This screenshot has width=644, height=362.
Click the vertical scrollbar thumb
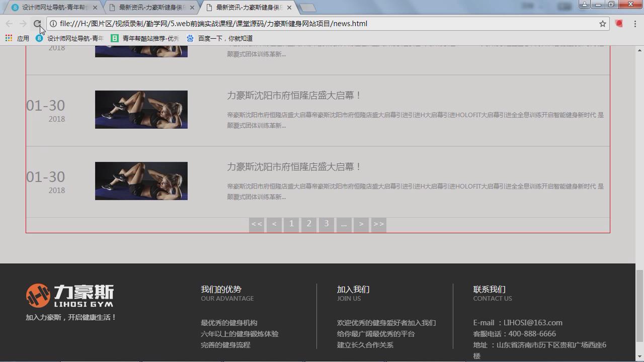click(639, 306)
